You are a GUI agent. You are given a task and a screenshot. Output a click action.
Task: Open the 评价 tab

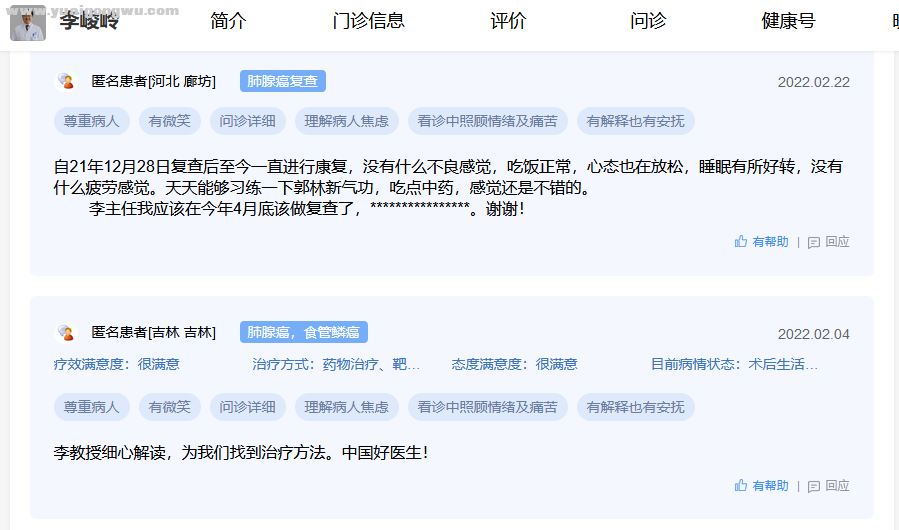508,21
